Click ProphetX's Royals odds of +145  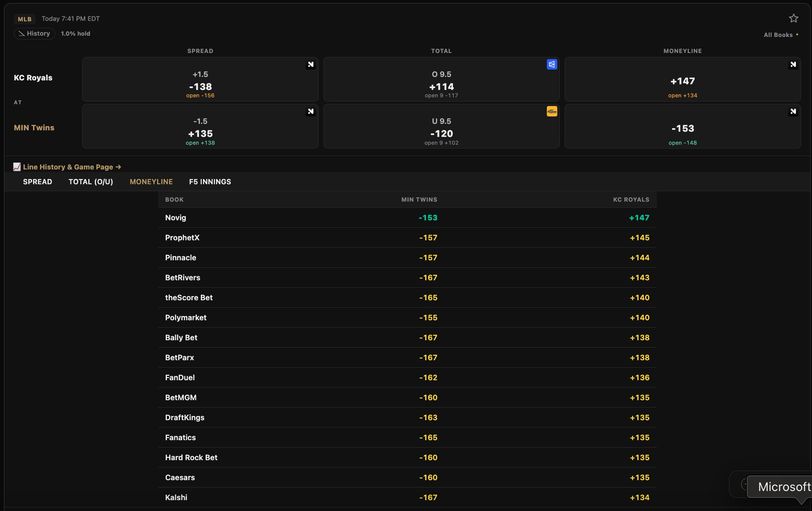640,238
